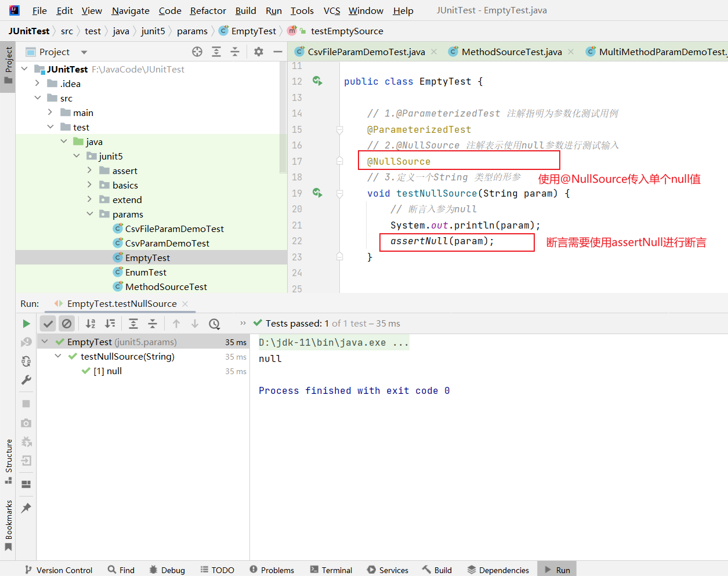The width and height of the screenshot is (728, 576).
Task: Select EnumTest in the project tree
Action: click(146, 272)
